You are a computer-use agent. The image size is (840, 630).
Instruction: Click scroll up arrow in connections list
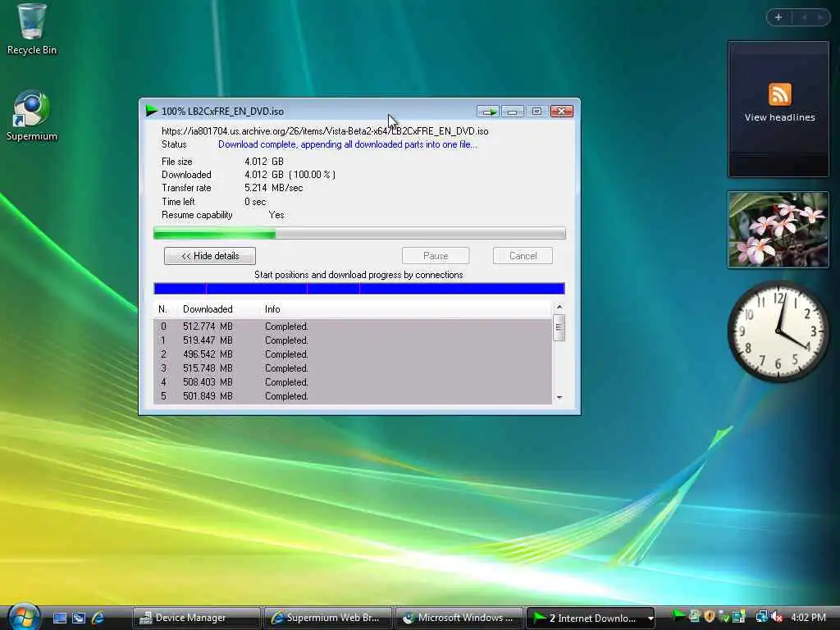559,307
